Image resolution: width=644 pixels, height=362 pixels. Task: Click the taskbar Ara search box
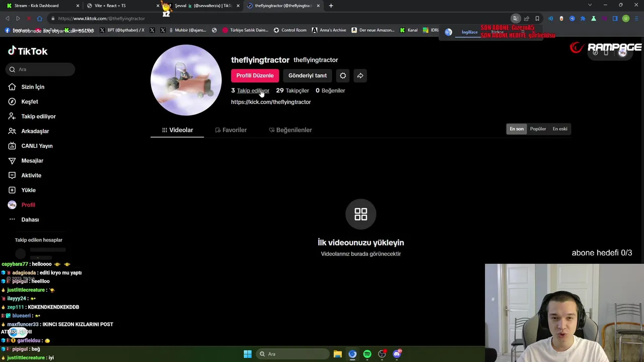tap(293, 354)
